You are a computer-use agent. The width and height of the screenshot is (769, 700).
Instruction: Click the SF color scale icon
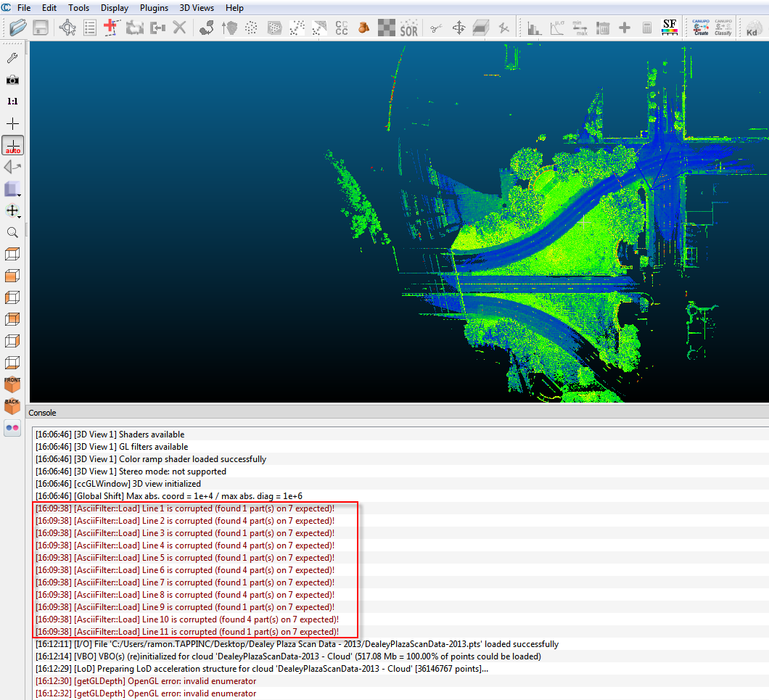[x=670, y=28]
